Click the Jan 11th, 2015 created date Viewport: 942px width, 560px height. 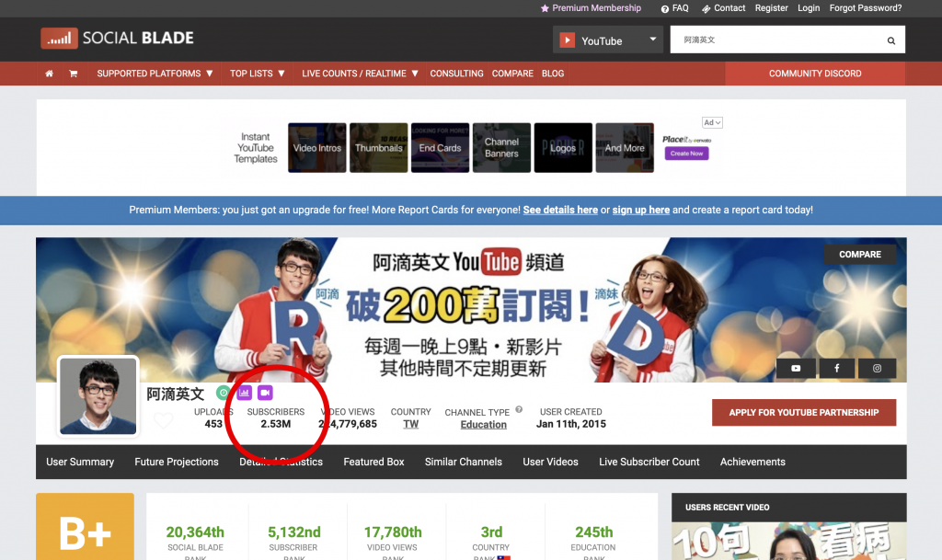coord(570,424)
